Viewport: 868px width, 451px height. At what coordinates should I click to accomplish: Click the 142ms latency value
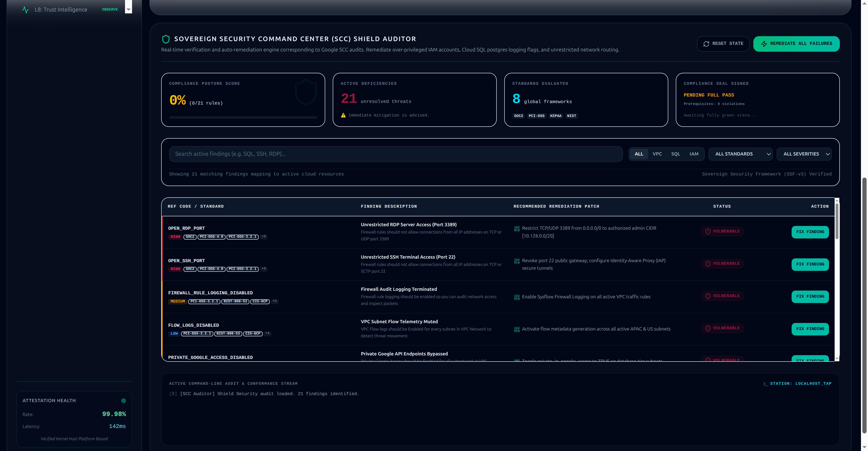[x=117, y=426]
